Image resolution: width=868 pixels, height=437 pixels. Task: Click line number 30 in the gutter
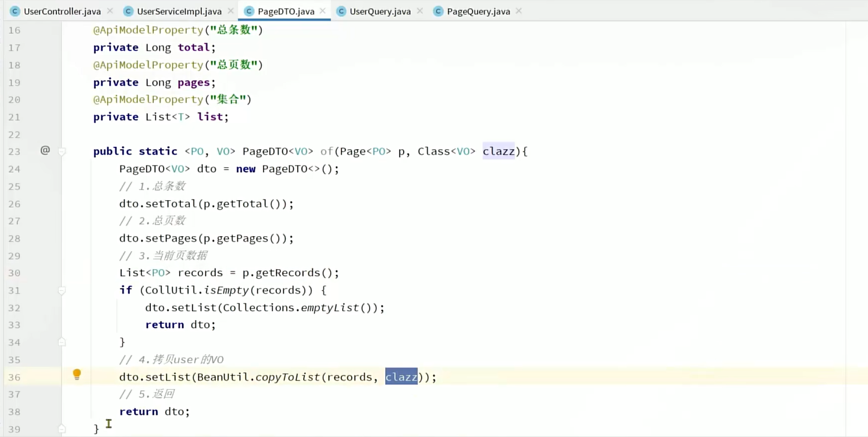[x=14, y=273]
